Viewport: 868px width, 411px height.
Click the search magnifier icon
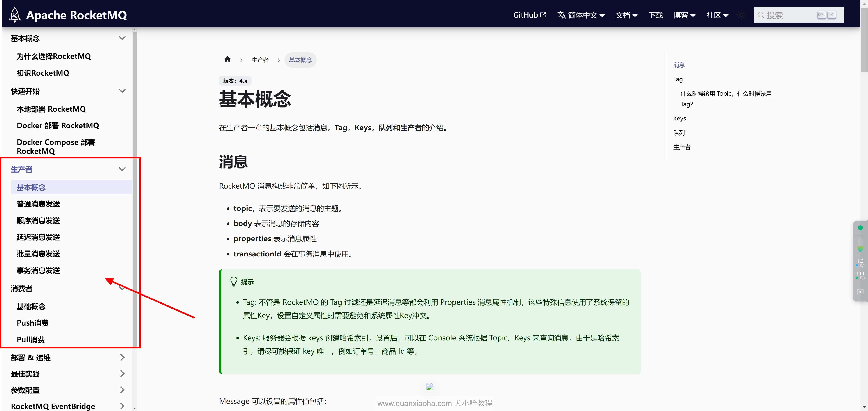pos(760,15)
